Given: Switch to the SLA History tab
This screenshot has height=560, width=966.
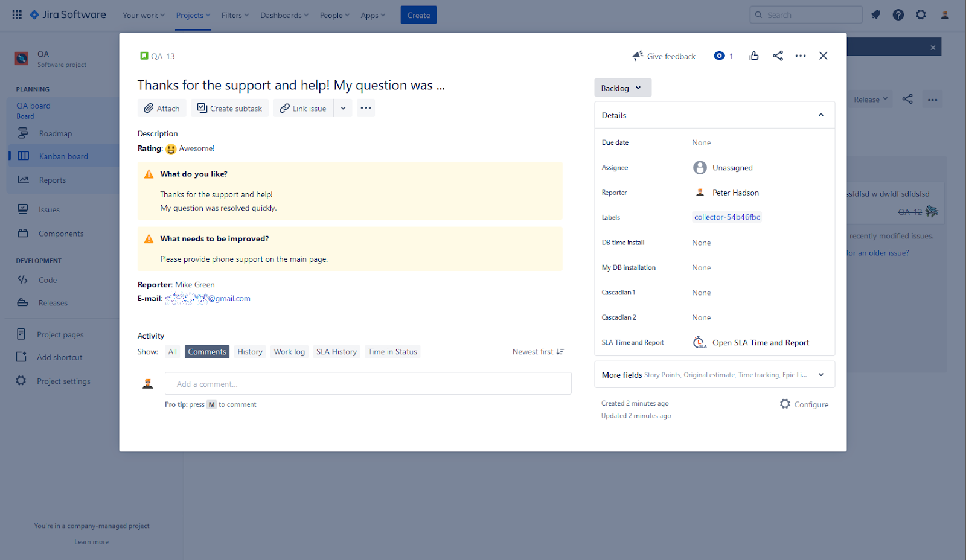Looking at the screenshot, I should 336,351.
